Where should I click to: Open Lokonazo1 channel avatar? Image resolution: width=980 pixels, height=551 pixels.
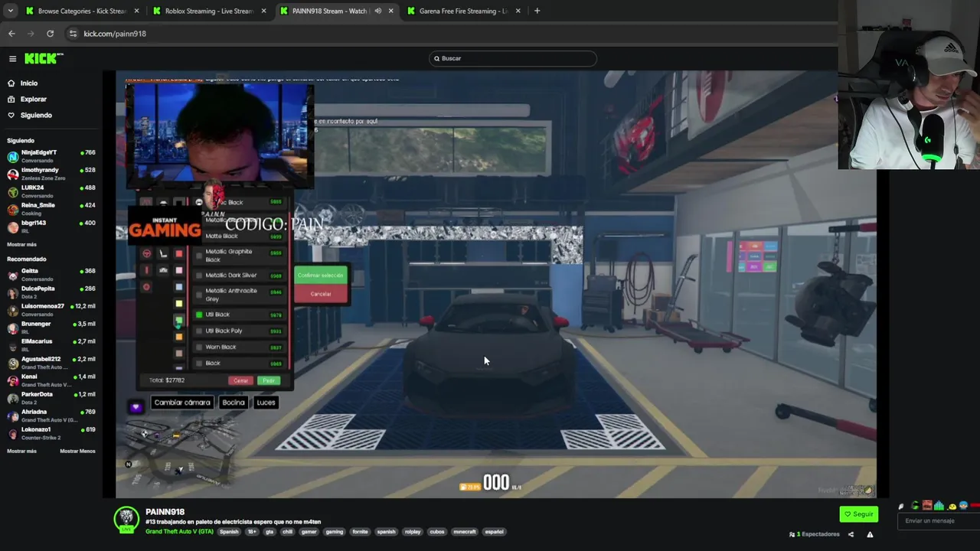click(12, 433)
